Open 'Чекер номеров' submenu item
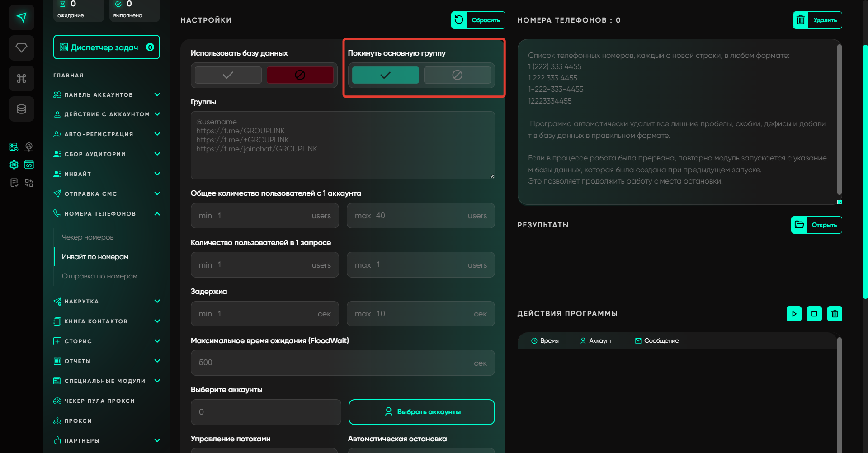Image resolution: width=868 pixels, height=453 pixels. 88,237
